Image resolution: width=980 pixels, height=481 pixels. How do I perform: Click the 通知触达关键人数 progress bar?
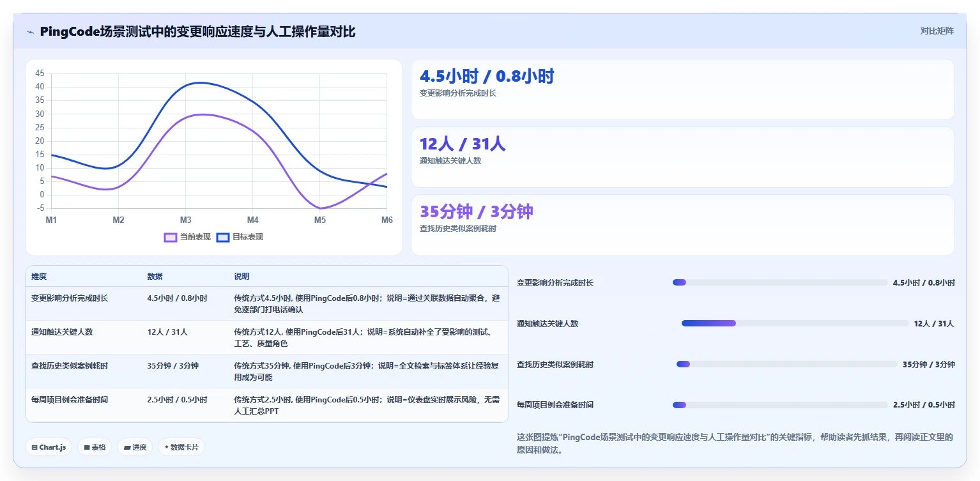795,323
